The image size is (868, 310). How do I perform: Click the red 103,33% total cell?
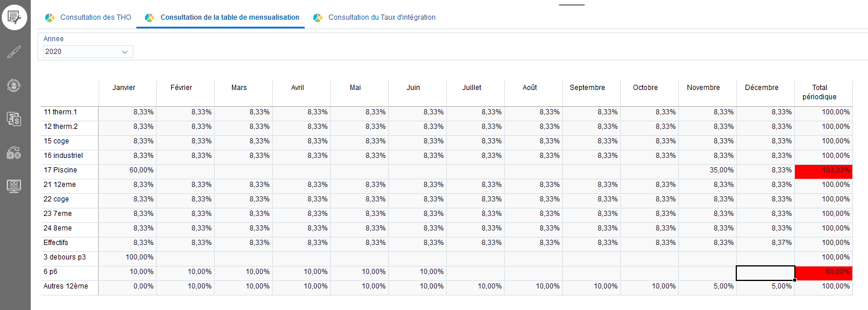pos(823,170)
